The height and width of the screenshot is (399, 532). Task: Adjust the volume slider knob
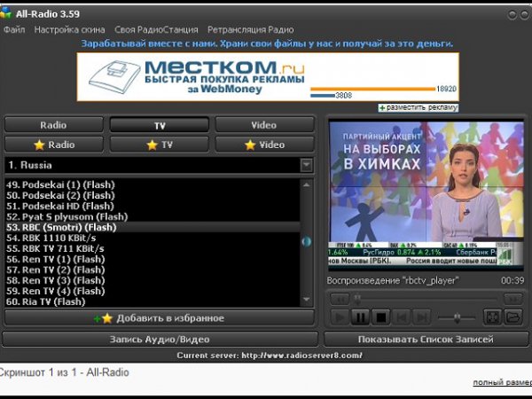(x=457, y=318)
